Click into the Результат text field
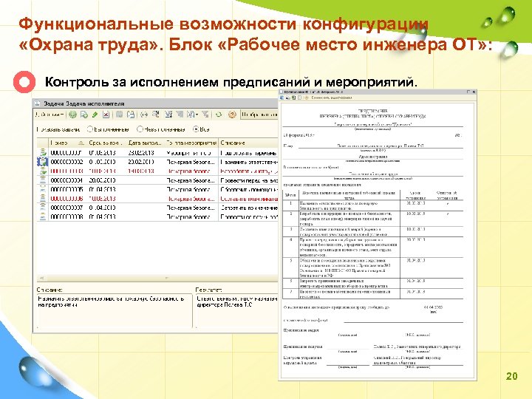This screenshot has height=399, width=532. [237, 311]
